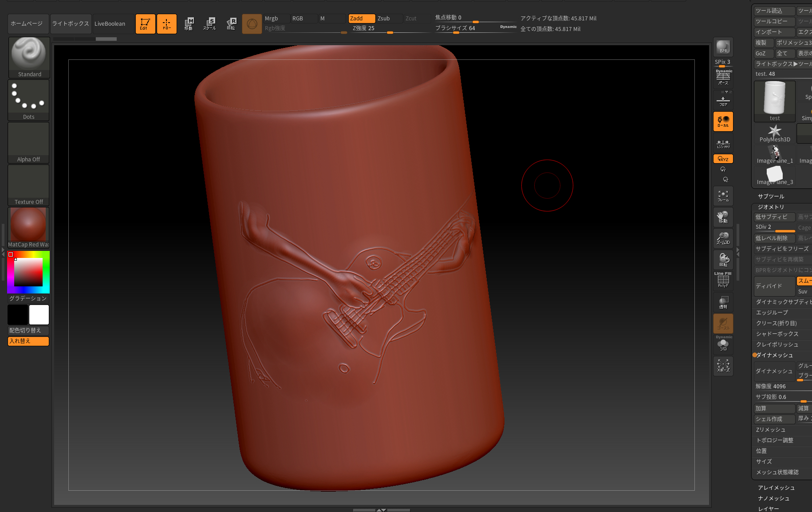Toggle Ghost (ゴースト) transparency

pos(723,324)
